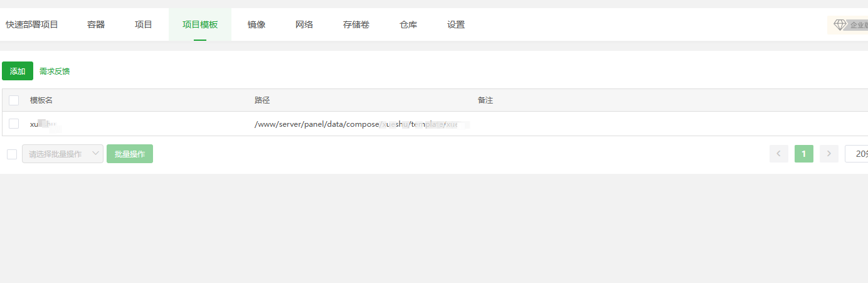Switch to the 存储卷 tab
This screenshot has width=868, height=283.
pyautogui.click(x=356, y=25)
